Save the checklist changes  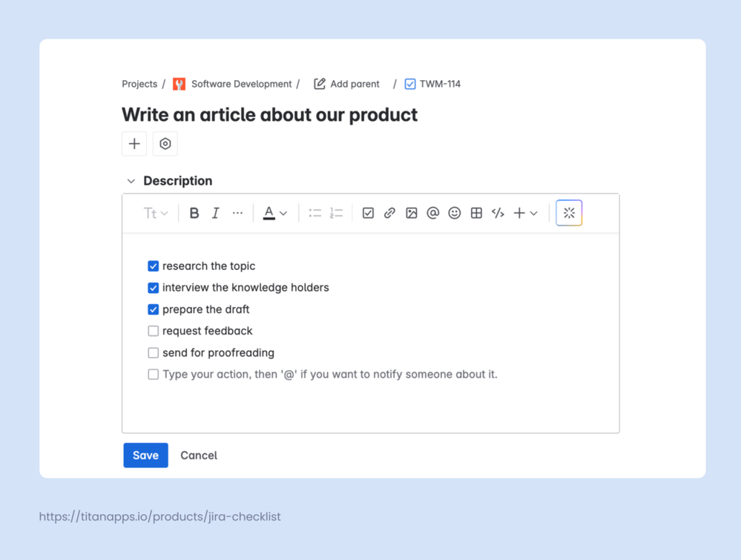click(145, 455)
